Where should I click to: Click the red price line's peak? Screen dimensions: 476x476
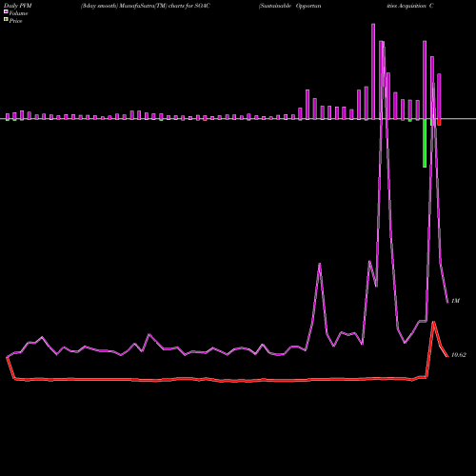pyautogui.click(x=433, y=322)
